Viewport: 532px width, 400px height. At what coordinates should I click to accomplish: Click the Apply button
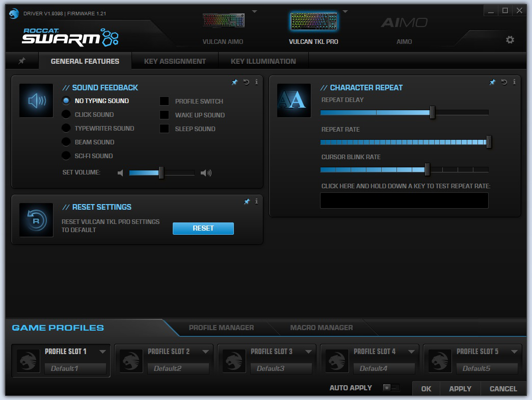click(460, 389)
